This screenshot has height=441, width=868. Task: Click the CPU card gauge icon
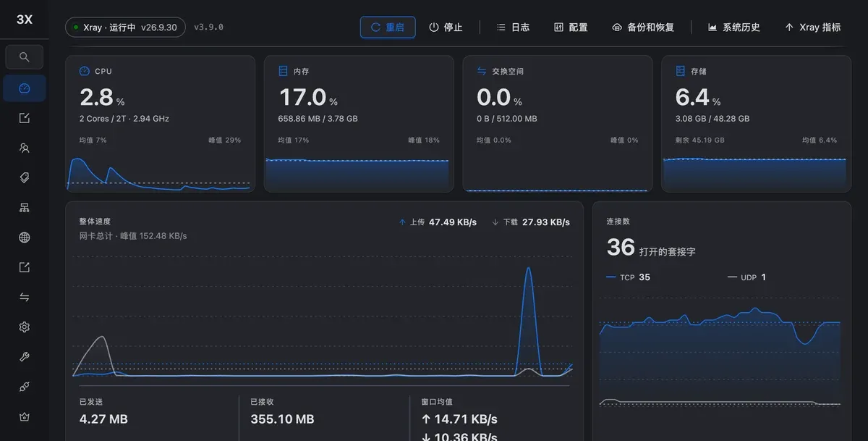[x=85, y=71]
